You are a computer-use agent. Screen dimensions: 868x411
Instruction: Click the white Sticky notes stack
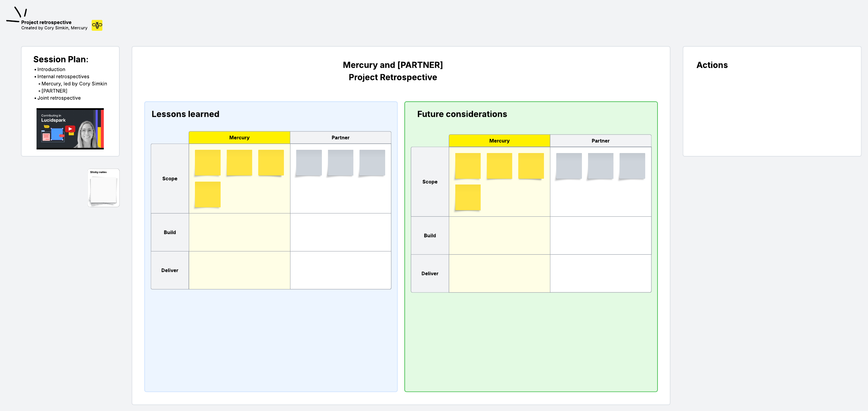point(103,190)
